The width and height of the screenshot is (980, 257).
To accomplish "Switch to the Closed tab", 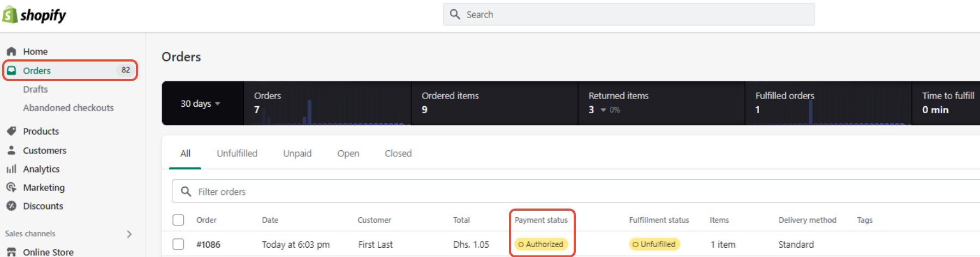I will [x=398, y=154].
